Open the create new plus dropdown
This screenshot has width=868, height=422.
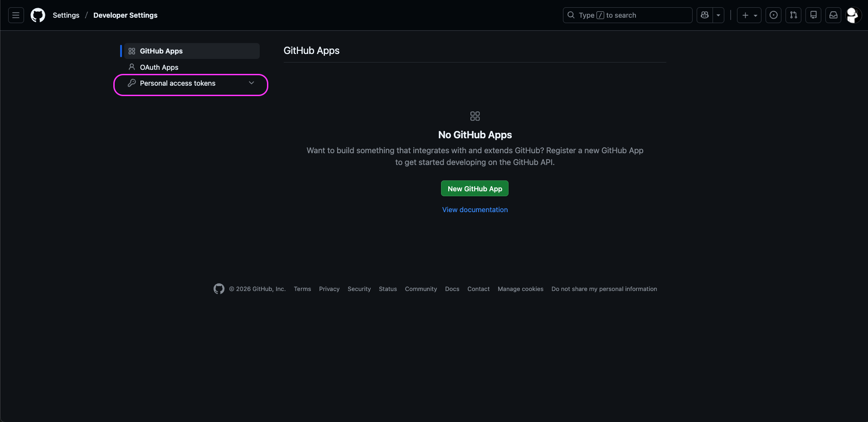click(x=749, y=15)
